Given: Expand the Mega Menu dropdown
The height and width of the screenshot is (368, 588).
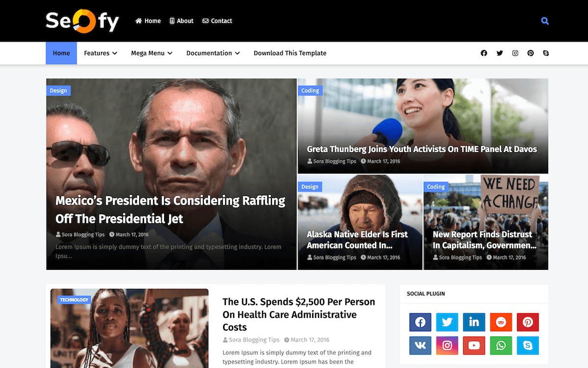Looking at the screenshot, I should [151, 53].
